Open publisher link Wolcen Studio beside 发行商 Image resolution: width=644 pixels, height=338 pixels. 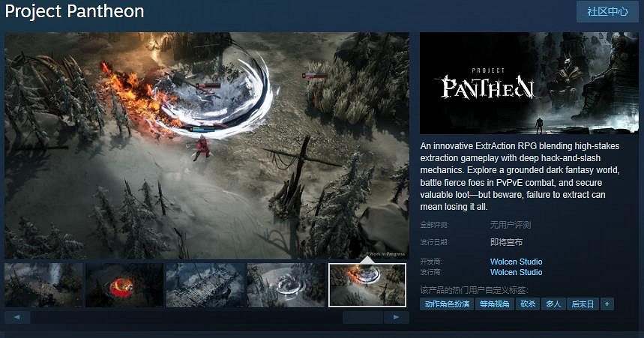pyautogui.click(x=516, y=272)
